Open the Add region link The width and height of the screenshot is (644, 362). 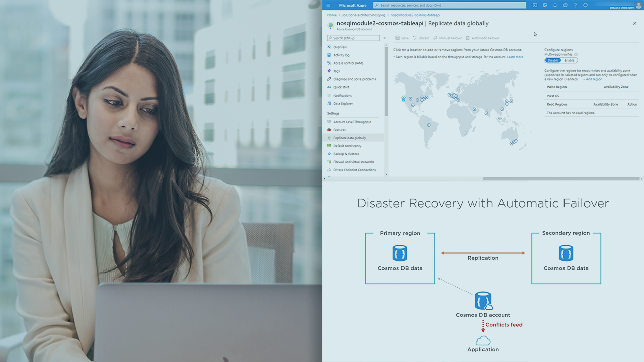pyautogui.click(x=592, y=79)
